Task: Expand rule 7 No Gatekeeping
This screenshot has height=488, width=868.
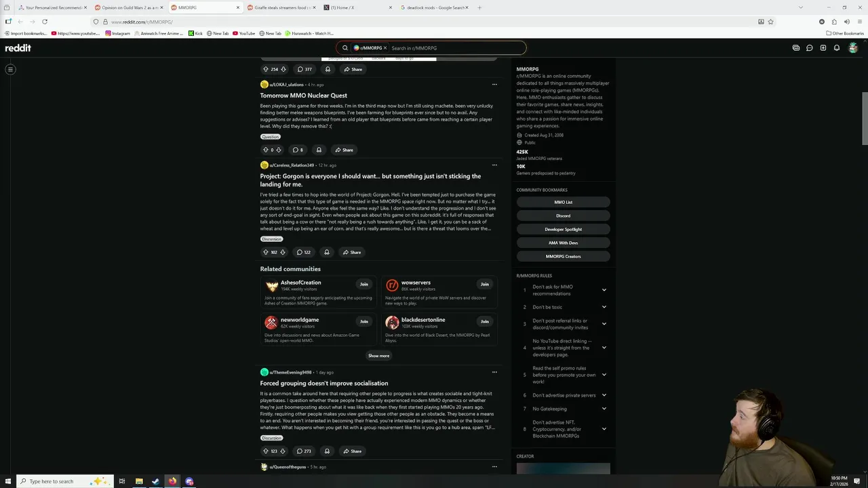Action: [604, 409]
